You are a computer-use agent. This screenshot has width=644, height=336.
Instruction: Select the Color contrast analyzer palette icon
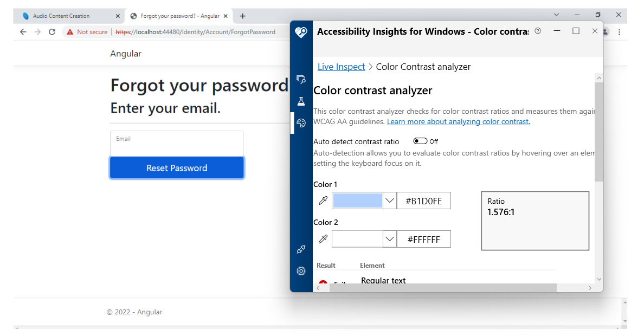point(301,122)
